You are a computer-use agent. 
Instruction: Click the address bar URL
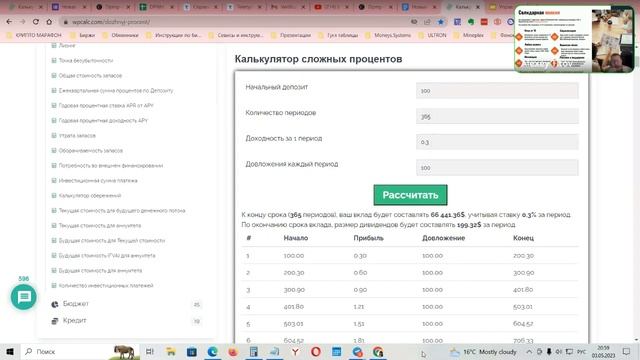click(111, 22)
